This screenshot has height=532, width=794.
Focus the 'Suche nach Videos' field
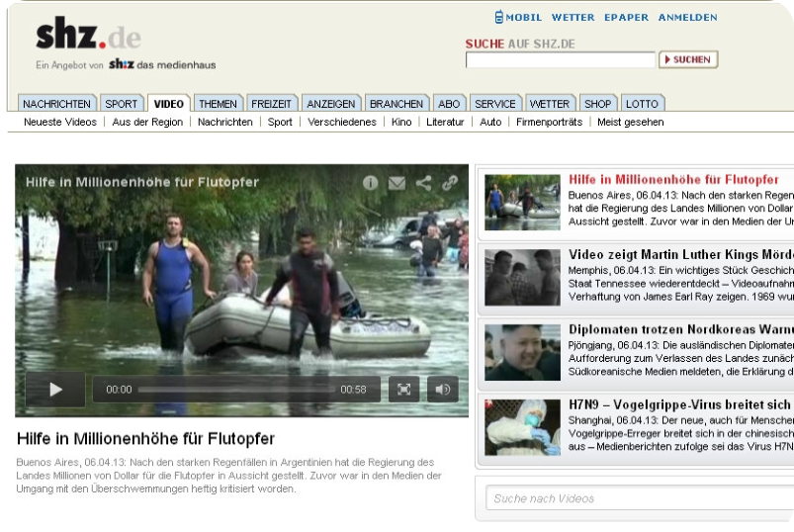tap(638, 498)
